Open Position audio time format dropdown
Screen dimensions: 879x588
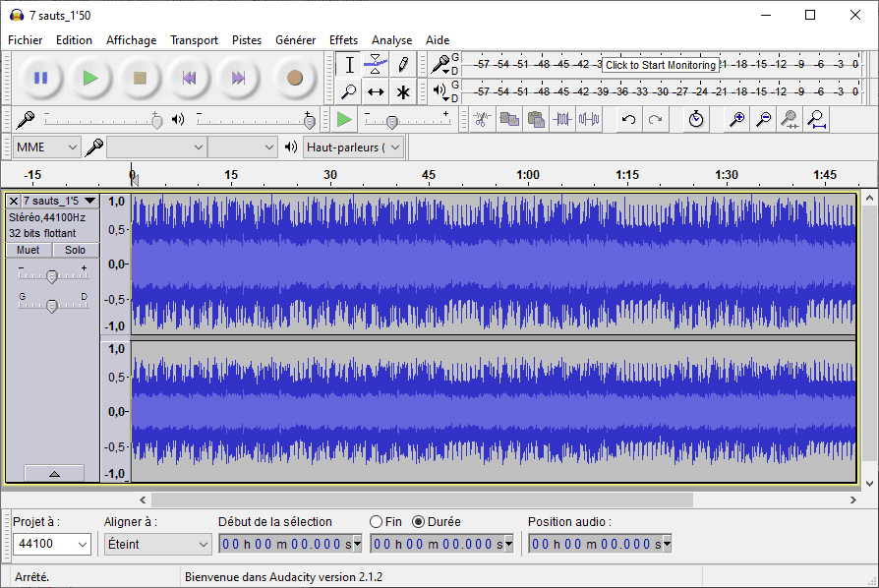pos(667,544)
